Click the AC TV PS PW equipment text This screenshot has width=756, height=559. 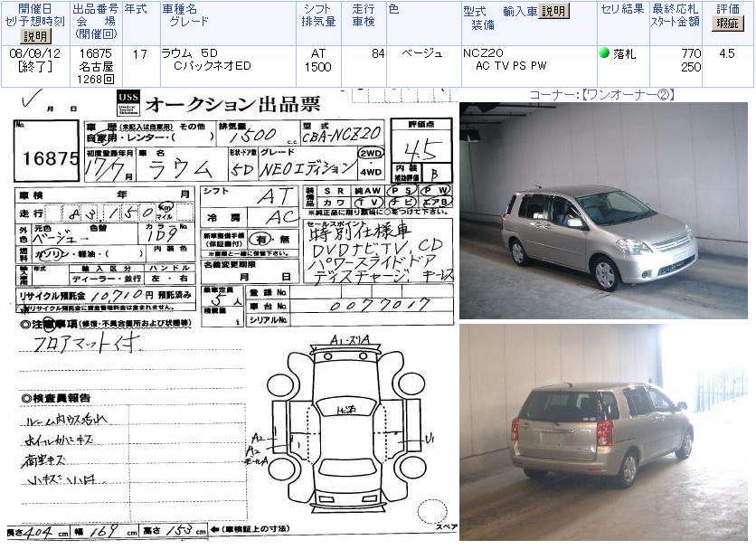point(511,66)
